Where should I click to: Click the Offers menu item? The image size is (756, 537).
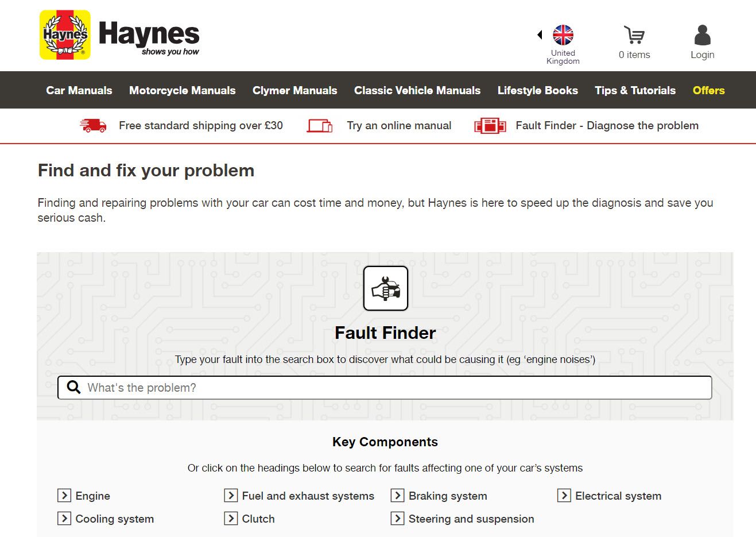708,90
